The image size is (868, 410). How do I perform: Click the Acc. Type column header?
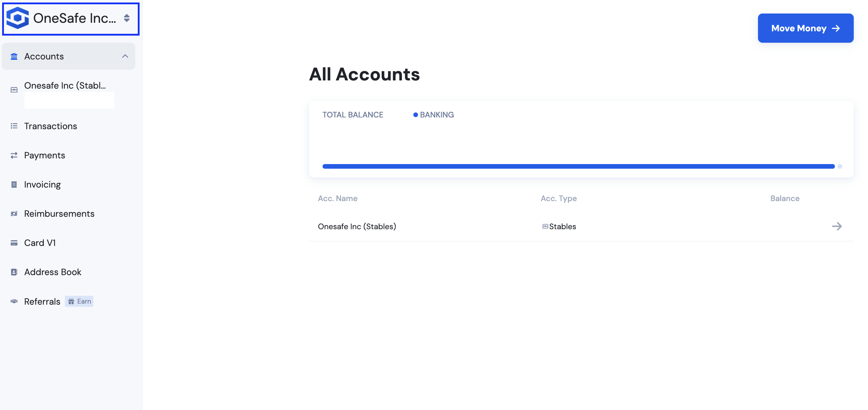click(x=559, y=199)
